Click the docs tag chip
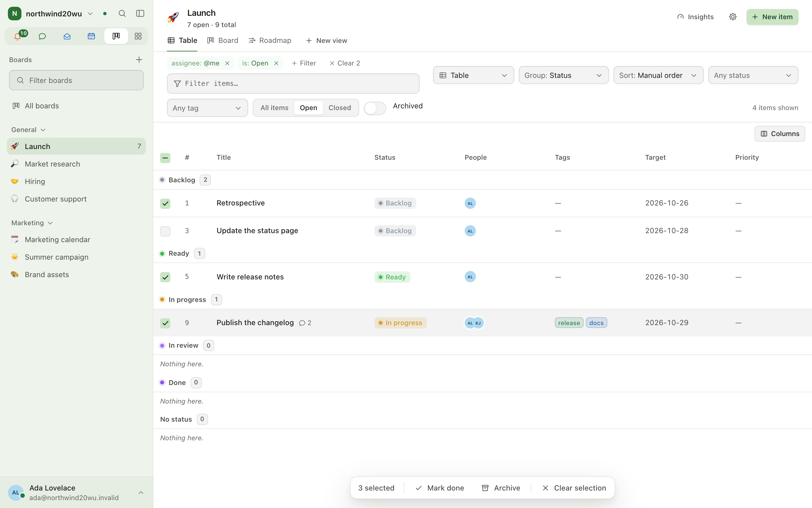Screen dimensions: 812x508 tap(596, 323)
